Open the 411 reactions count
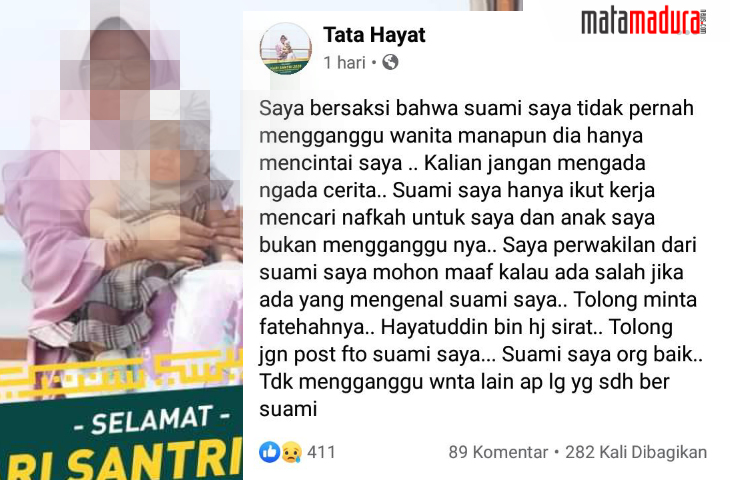The width and height of the screenshot is (730, 480). [321, 452]
